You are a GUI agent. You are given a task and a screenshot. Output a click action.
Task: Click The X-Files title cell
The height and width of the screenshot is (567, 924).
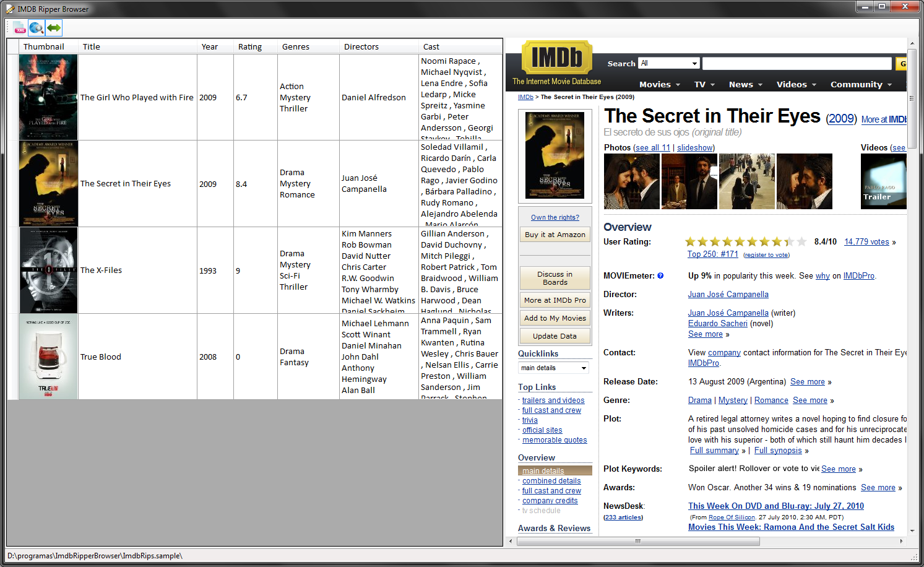pyautogui.click(x=137, y=271)
